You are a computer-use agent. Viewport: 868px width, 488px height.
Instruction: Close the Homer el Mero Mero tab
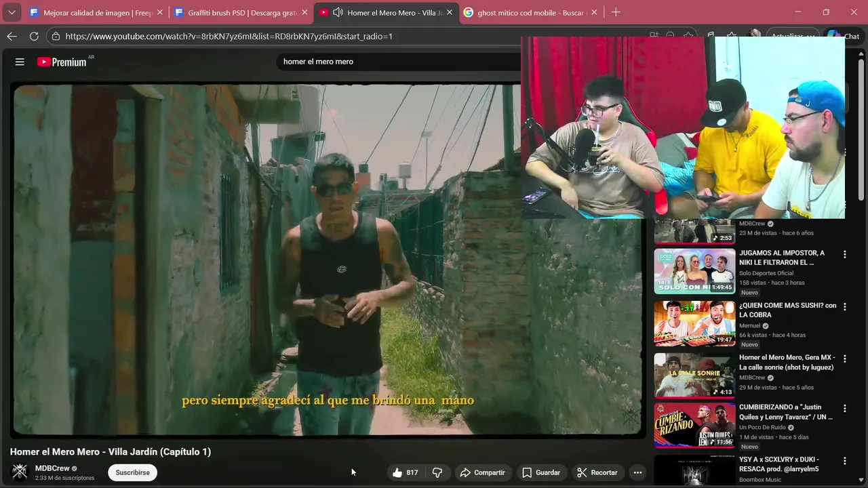[449, 12]
